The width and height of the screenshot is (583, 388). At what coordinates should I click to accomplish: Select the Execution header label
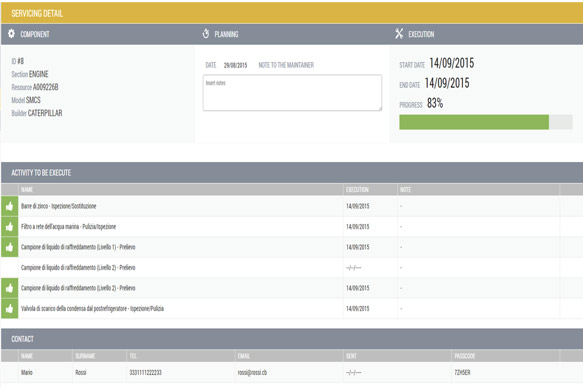421,34
